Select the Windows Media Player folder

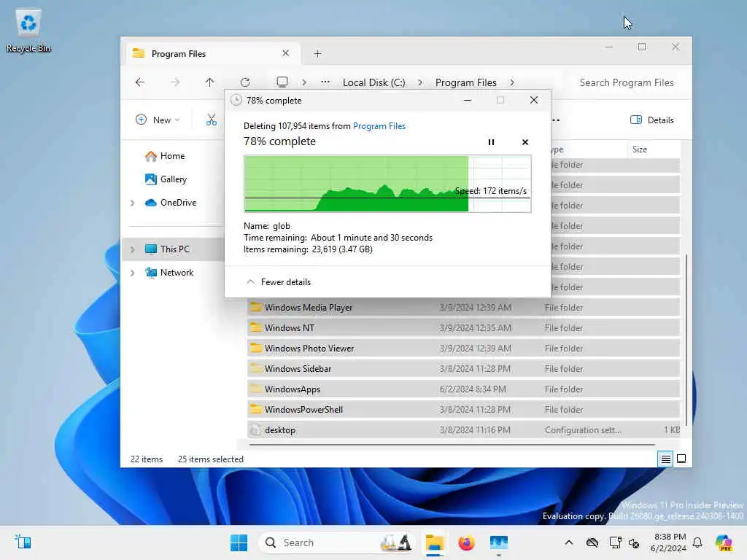pos(463,308)
